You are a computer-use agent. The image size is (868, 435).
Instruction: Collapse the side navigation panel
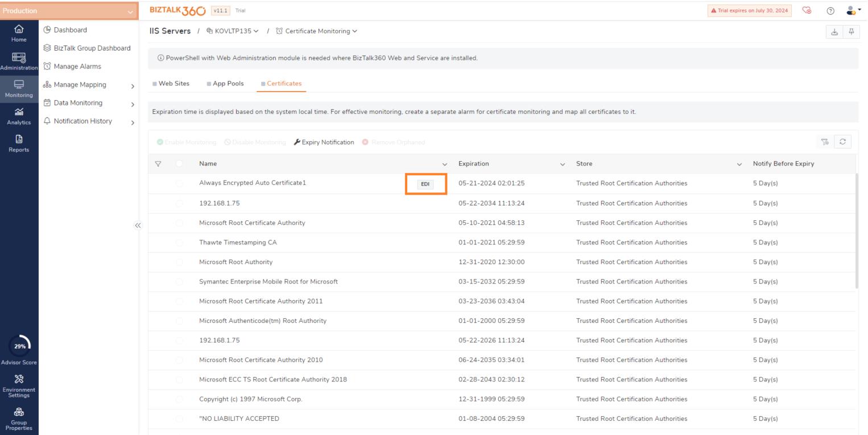pyautogui.click(x=137, y=225)
